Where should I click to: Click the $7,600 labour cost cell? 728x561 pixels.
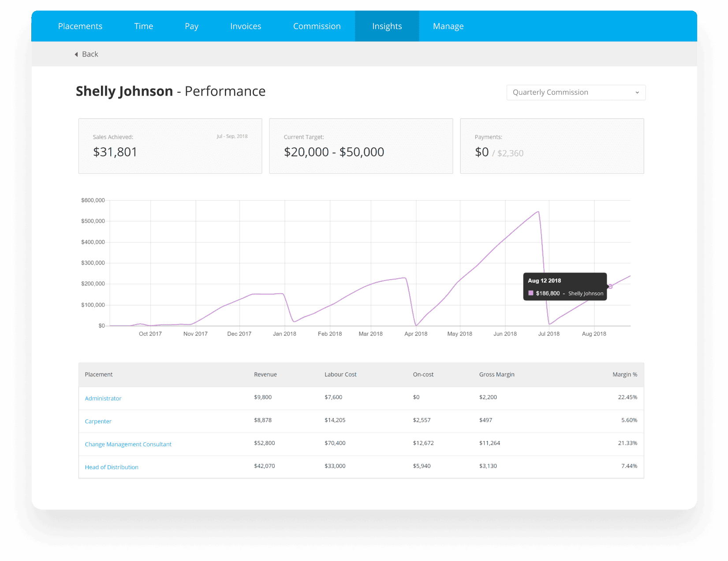333,397
